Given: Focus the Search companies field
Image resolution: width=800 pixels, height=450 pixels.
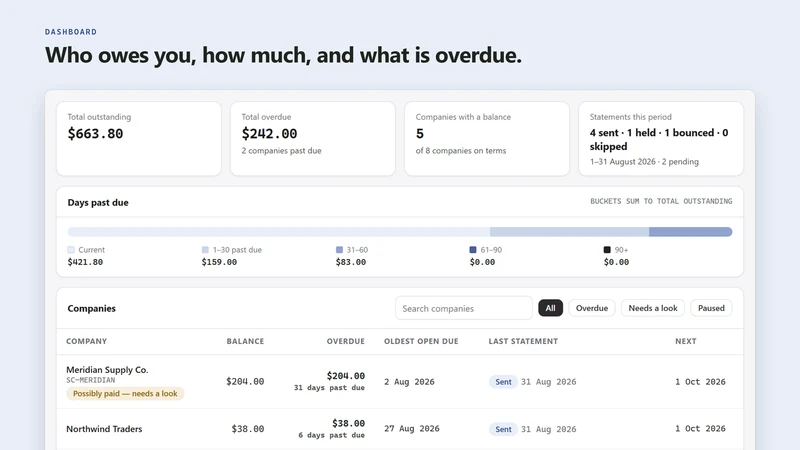Looking at the screenshot, I should (464, 308).
